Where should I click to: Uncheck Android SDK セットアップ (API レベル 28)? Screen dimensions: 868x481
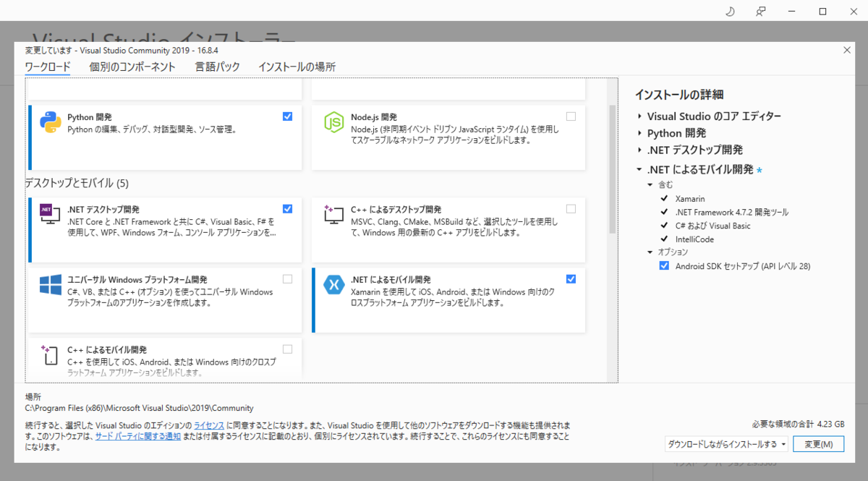[664, 265]
